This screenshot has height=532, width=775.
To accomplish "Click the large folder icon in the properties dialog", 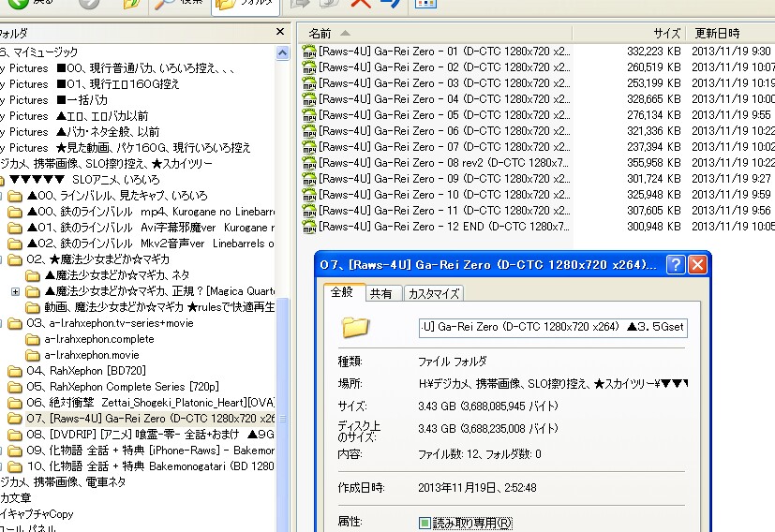I will [355, 327].
